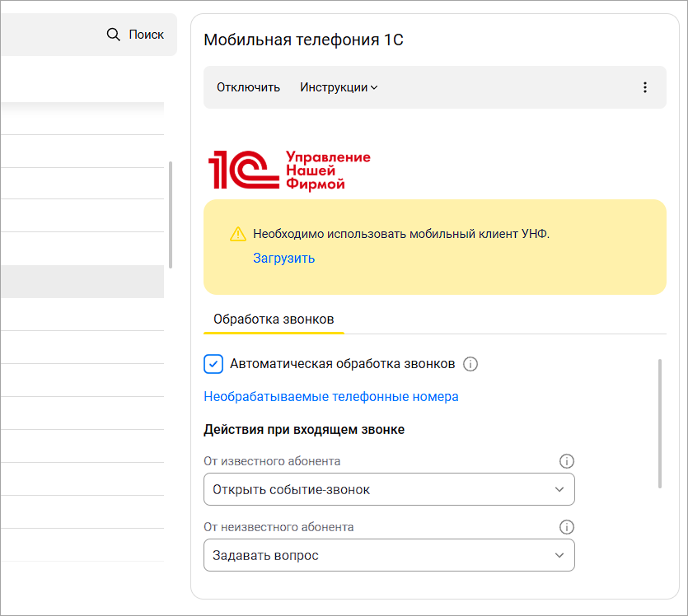Click the left list vertical scrollbar
This screenshot has width=688, height=616.
tap(171, 214)
